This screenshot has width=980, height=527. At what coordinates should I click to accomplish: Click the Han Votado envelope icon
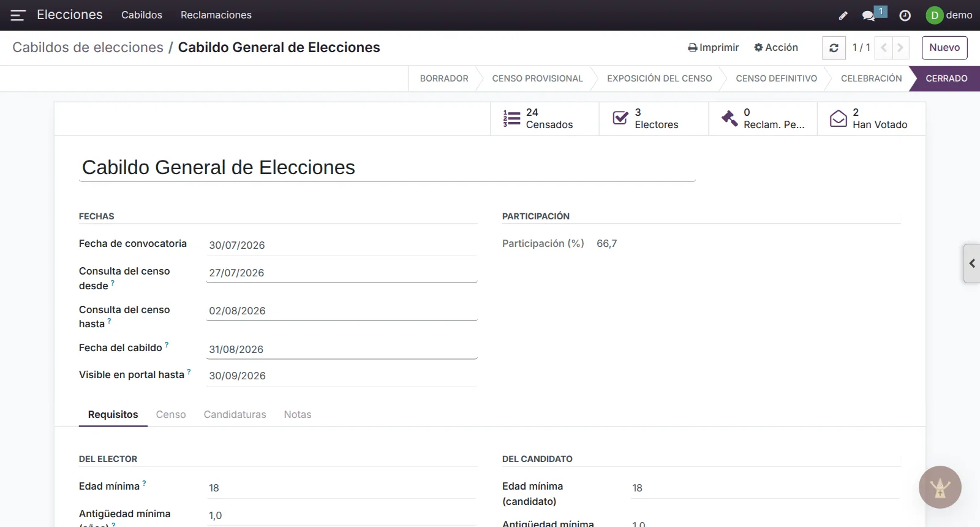click(x=839, y=118)
